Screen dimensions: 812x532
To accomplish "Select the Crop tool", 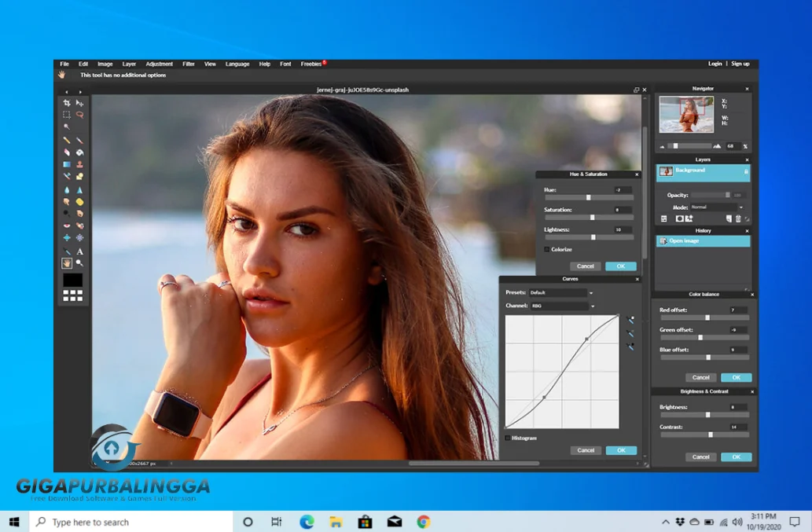I will tap(67, 104).
